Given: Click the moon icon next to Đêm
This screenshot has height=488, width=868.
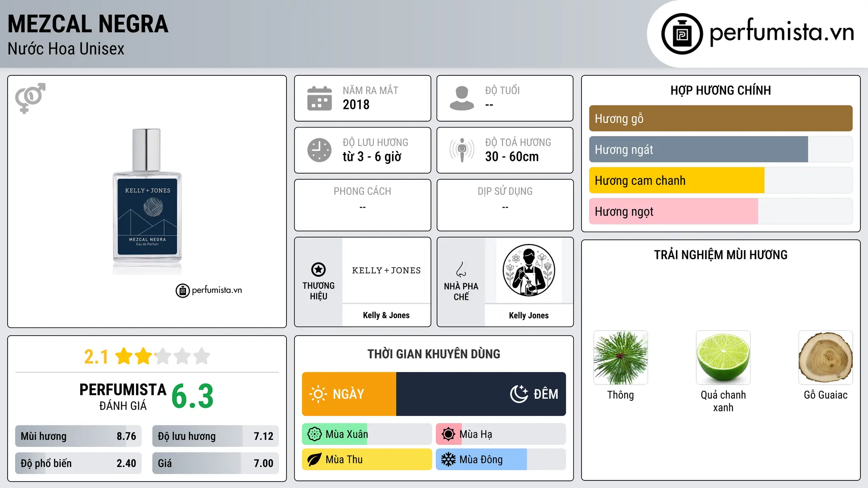Looking at the screenshot, I should (519, 394).
